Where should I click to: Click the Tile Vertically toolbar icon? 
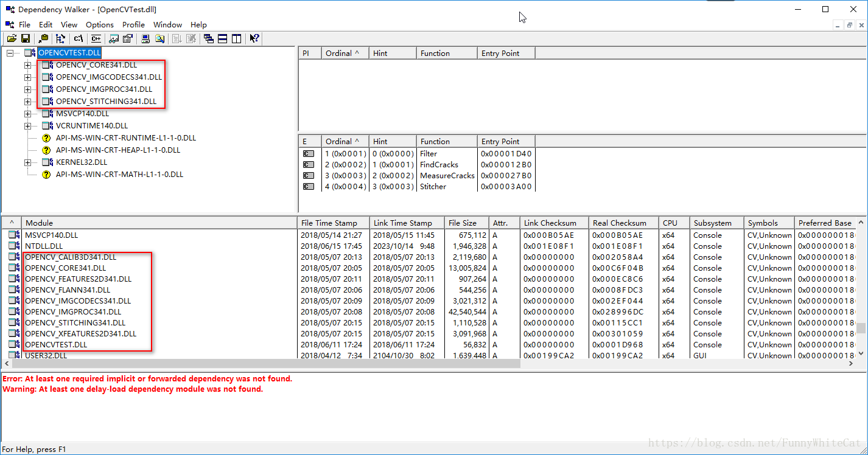pos(236,38)
